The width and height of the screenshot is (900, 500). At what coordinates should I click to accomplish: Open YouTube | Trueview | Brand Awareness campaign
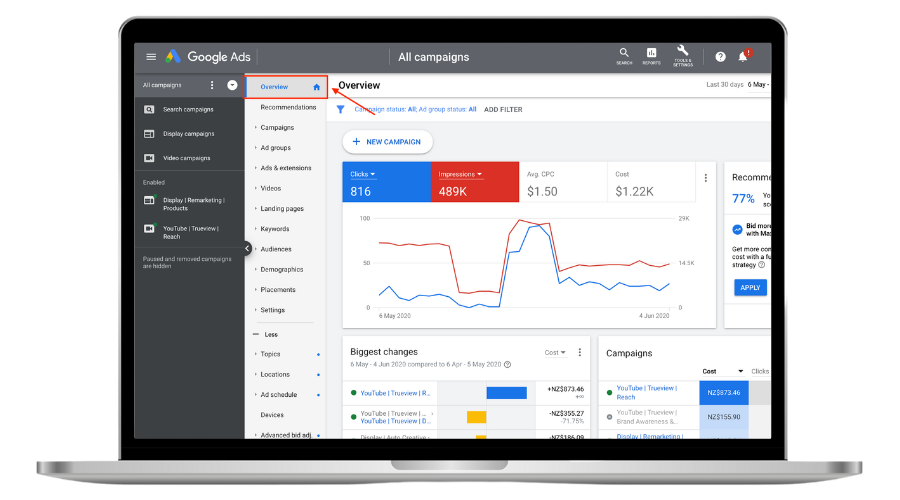[x=647, y=417]
